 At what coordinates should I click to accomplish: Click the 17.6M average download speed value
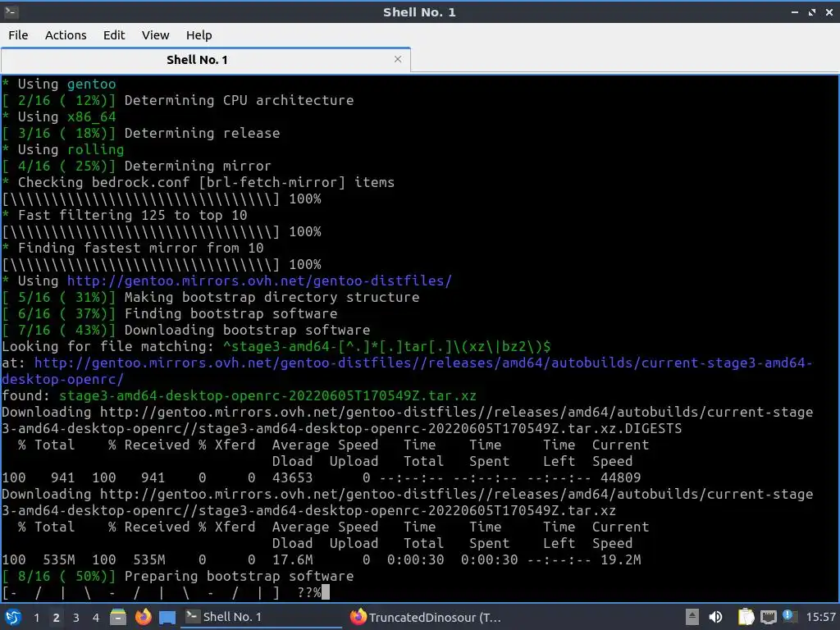click(292, 559)
